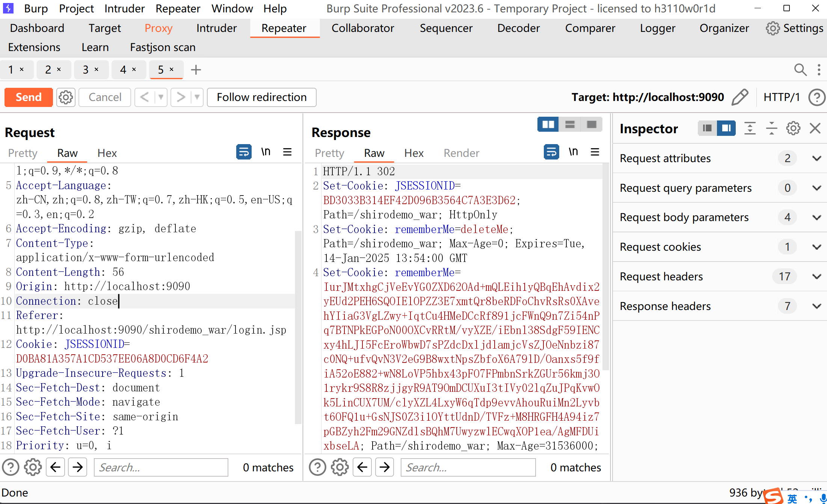Toggle non-printable characters in the Request panel
Viewport: 827px width, 504px height.
point(266,152)
